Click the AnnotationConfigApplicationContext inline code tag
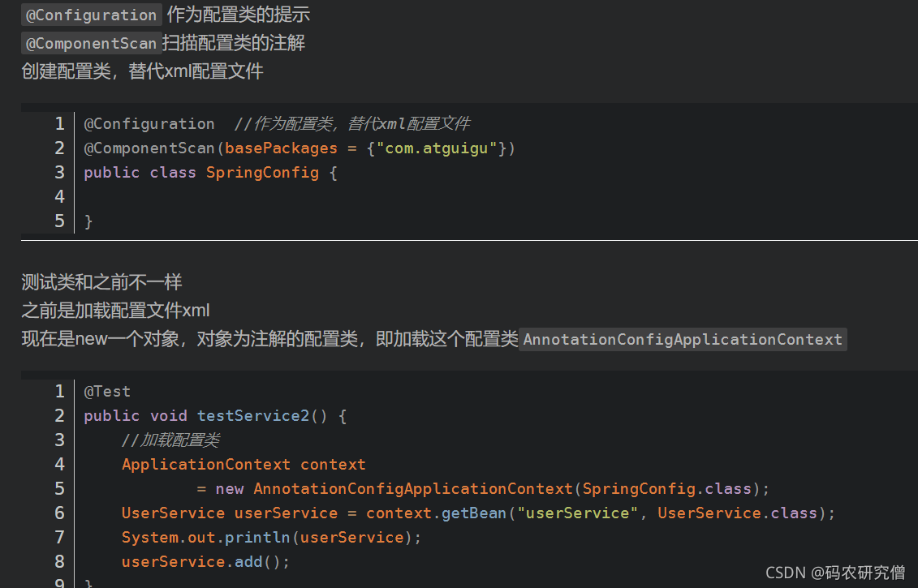Image resolution: width=918 pixels, height=588 pixels. [683, 339]
